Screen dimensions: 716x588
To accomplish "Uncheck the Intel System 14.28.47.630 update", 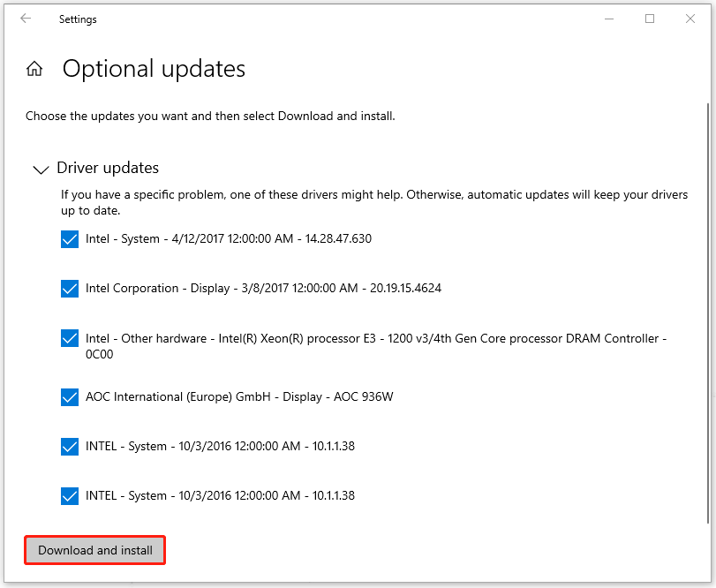I will (x=70, y=239).
